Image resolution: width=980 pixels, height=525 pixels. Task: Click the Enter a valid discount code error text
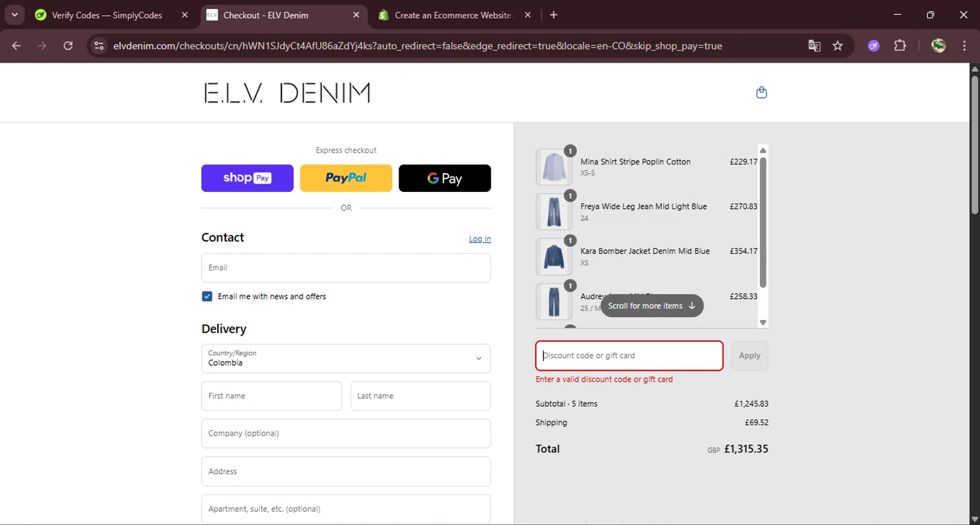pyautogui.click(x=604, y=379)
